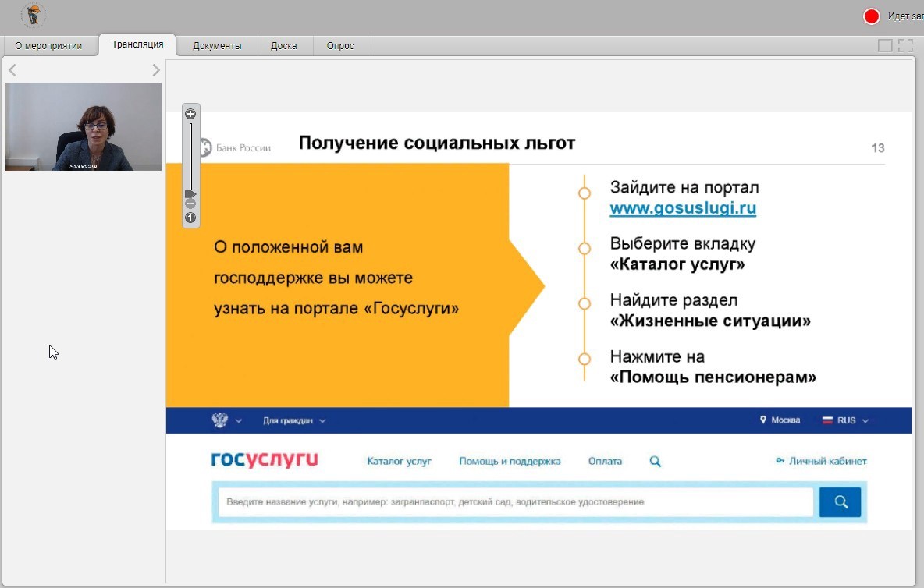The height and width of the screenshot is (588, 924).
Task: Enter fullscreen mode icon
Action: [x=906, y=45]
